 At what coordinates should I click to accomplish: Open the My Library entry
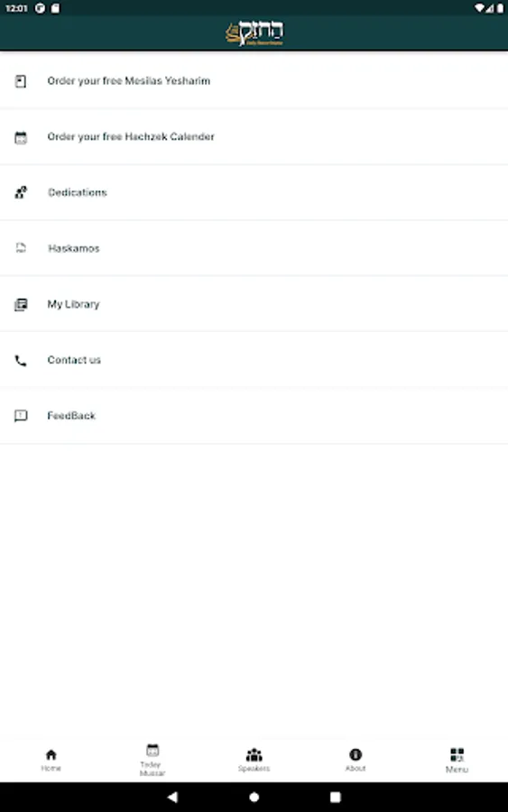tap(254, 304)
